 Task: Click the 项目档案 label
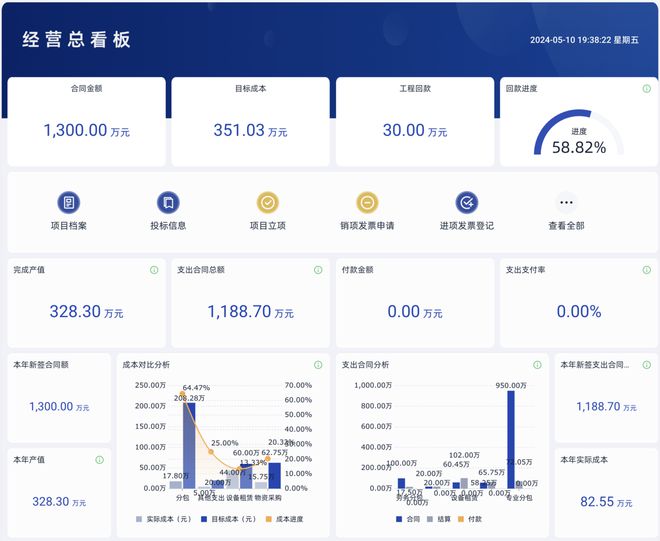pos(69,226)
